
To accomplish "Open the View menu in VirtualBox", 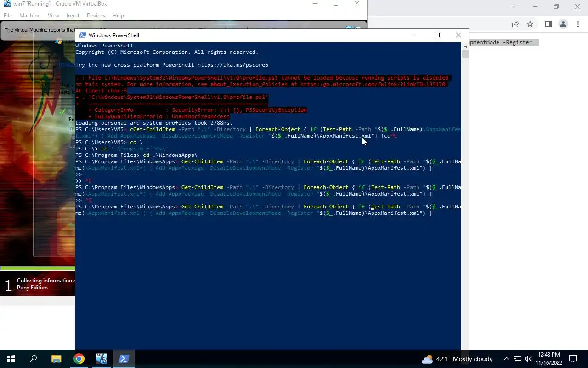I will pyautogui.click(x=53, y=15).
